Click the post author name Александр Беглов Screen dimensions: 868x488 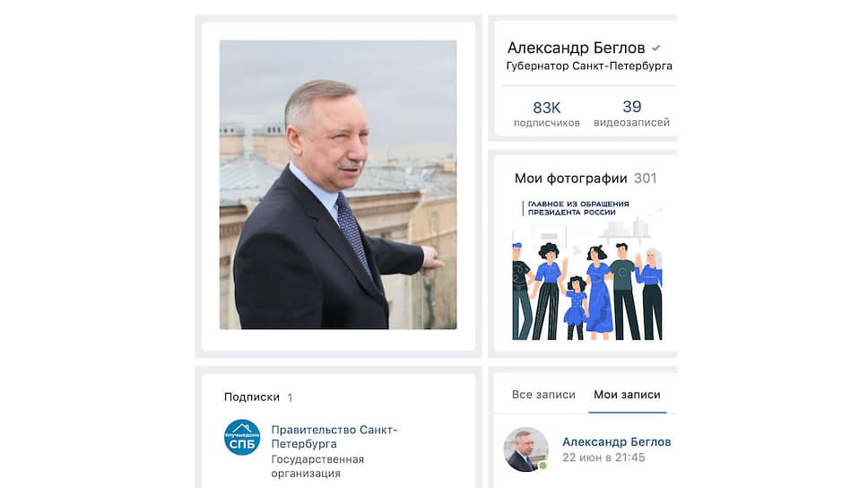pyautogui.click(x=617, y=442)
